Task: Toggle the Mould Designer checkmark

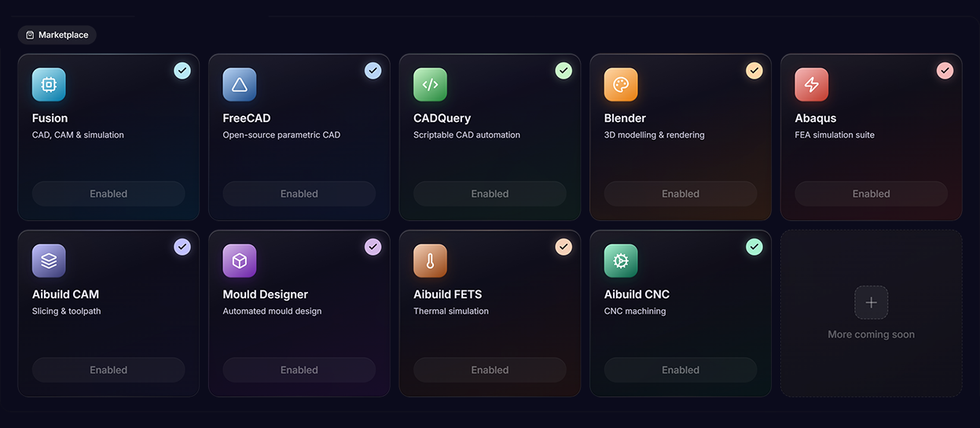Action: coord(373,247)
